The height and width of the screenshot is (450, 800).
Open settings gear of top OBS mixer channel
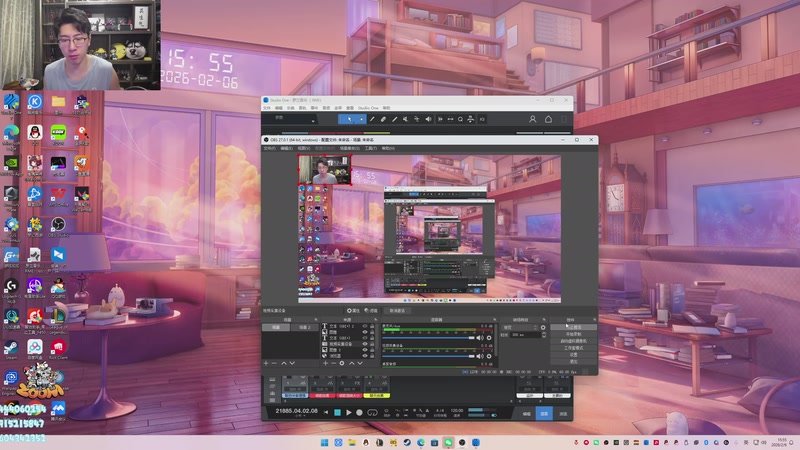click(x=489, y=338)
